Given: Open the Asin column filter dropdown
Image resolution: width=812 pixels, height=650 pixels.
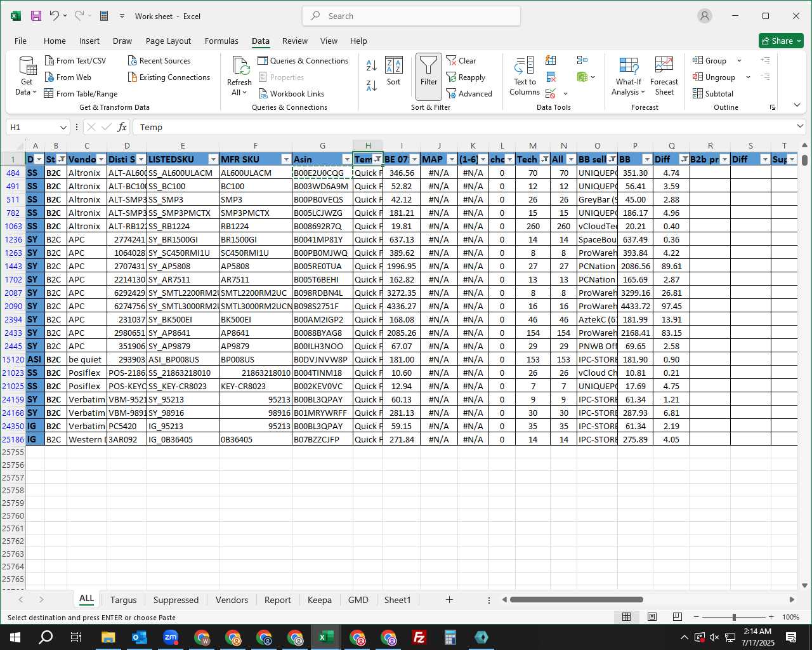Looking at the screenshot, I should click(347, 159).
